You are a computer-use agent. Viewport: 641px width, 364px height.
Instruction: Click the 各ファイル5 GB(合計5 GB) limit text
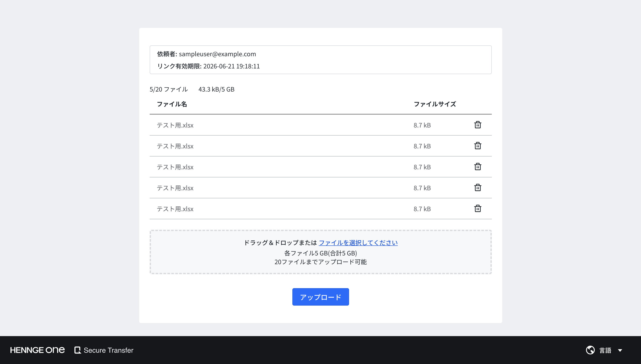point(320,253)
